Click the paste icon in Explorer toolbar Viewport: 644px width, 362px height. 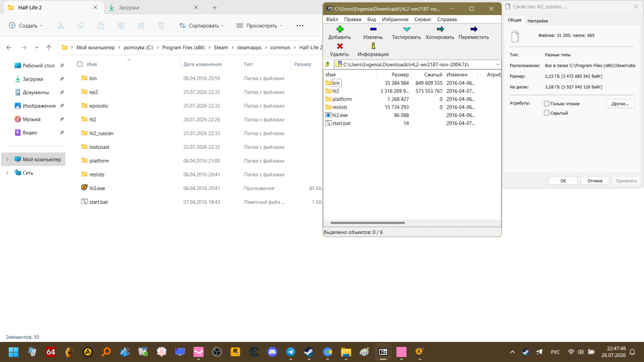point(101,26)
